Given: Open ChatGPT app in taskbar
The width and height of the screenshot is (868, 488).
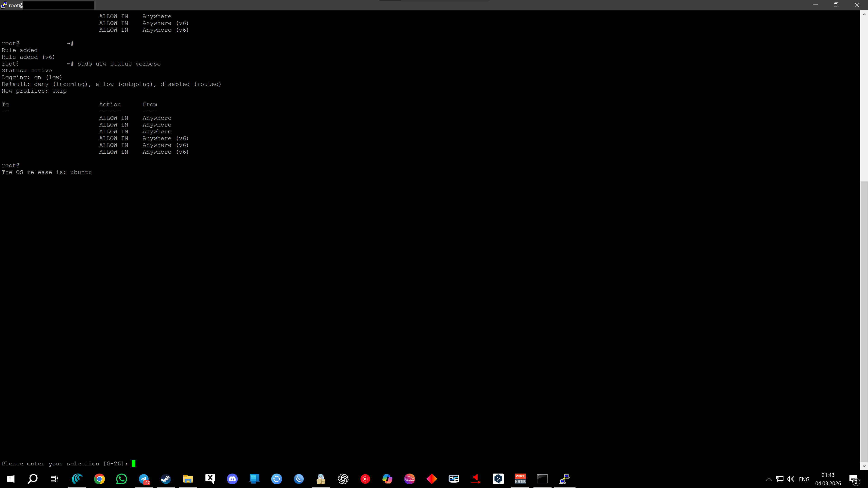Looking at the screenshot, I should [x=343, y=479].
